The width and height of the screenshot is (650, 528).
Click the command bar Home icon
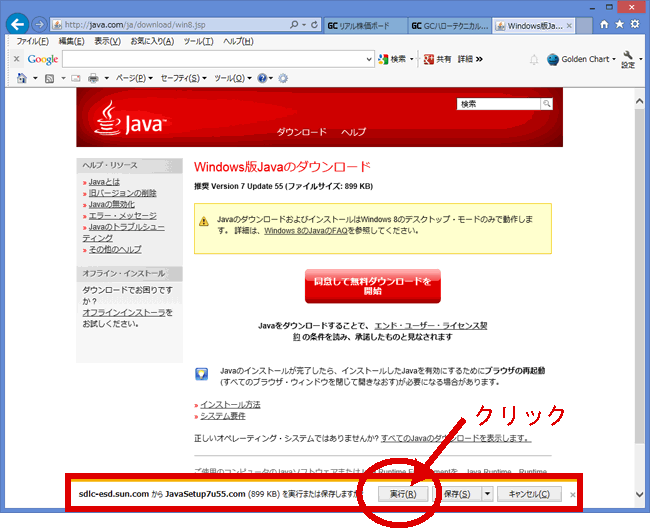coord(22,78)
